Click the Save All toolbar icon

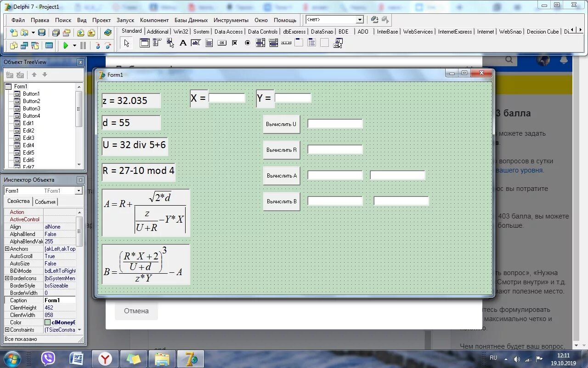coord(56,33)
